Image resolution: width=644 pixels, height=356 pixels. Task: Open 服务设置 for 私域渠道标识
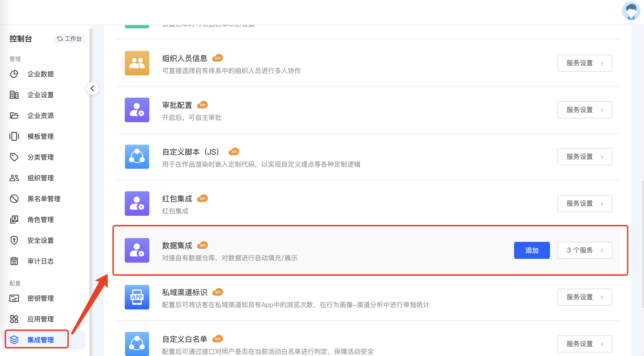[x=585, y=297]
